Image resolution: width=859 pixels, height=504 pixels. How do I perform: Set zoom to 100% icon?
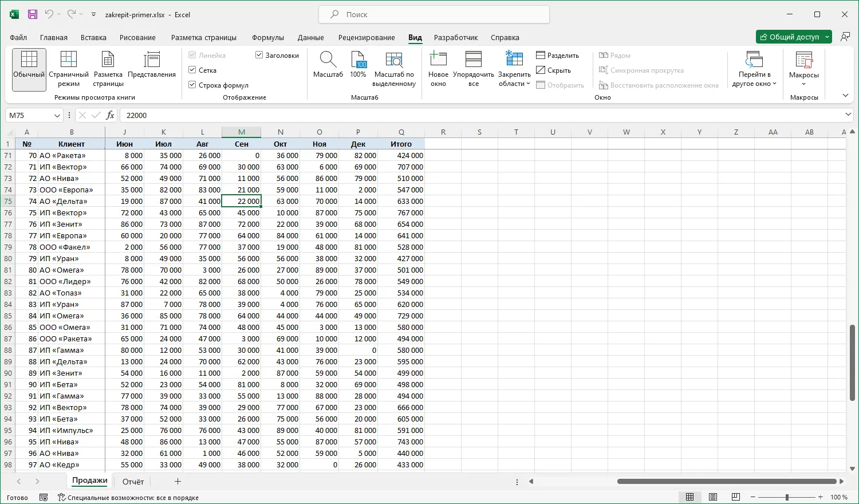(x=358, y=60)
